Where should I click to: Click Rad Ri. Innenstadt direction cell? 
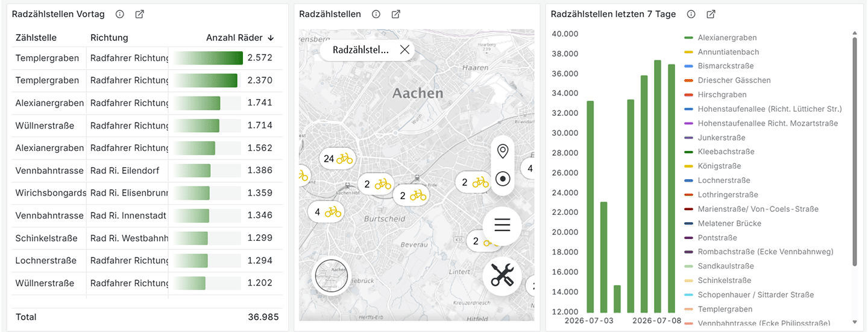pos(128,215)
